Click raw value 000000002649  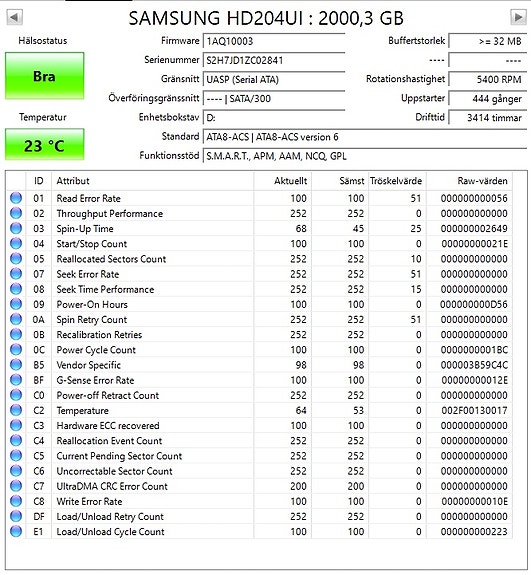click(474, 228)
